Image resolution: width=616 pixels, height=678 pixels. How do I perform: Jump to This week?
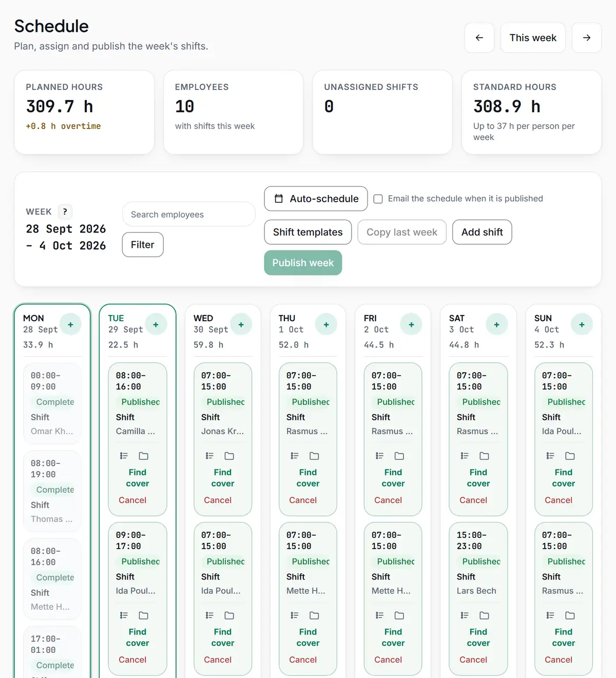(533, 37)
